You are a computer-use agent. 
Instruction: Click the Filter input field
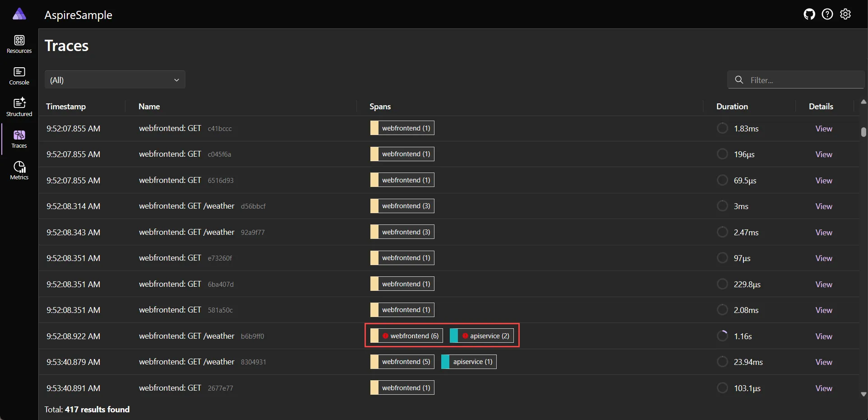tap(799, 80)
